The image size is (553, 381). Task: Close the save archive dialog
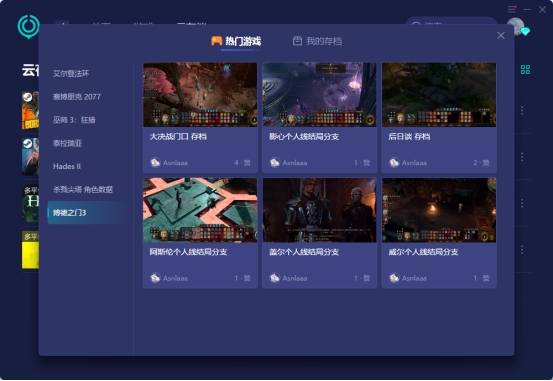[500, 35]
